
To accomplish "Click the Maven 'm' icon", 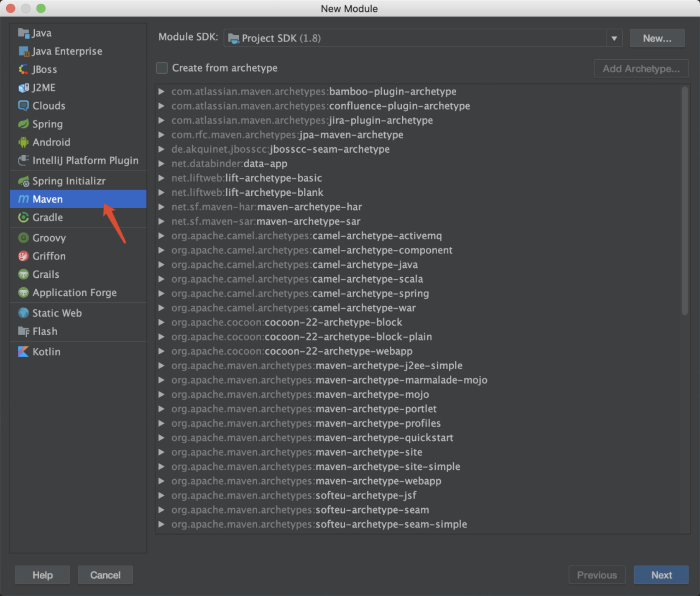I will tap(24, 199).
